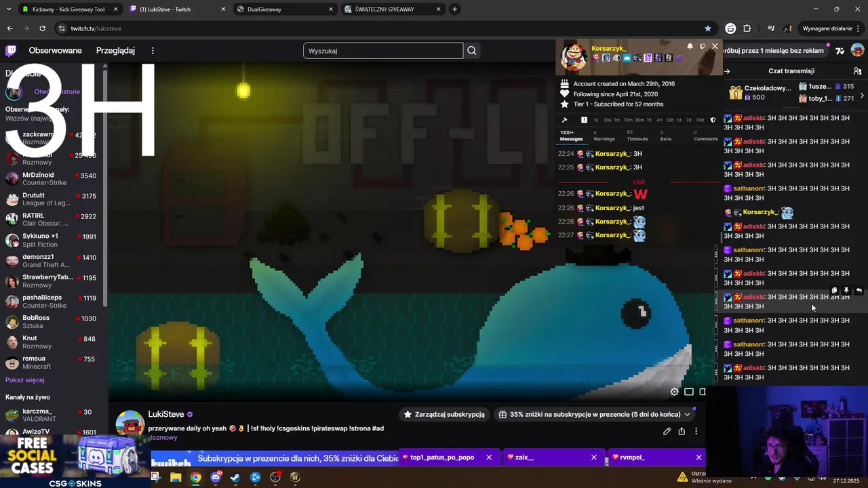
Task: Reload the page in the browser
Action: [42, 28]
